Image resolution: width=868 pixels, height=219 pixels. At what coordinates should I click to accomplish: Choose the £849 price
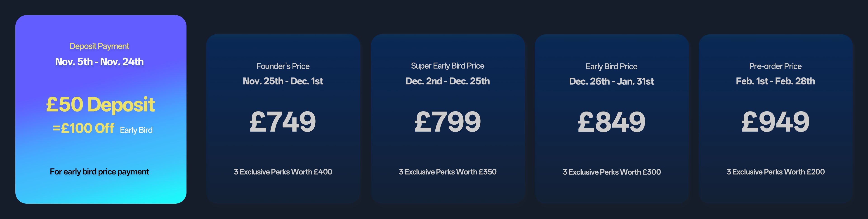611,122
